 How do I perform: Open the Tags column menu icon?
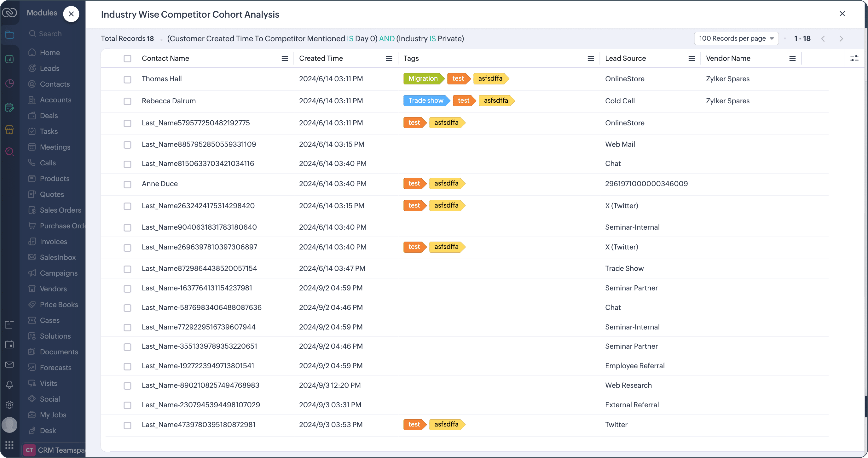[x=590, y=58]
